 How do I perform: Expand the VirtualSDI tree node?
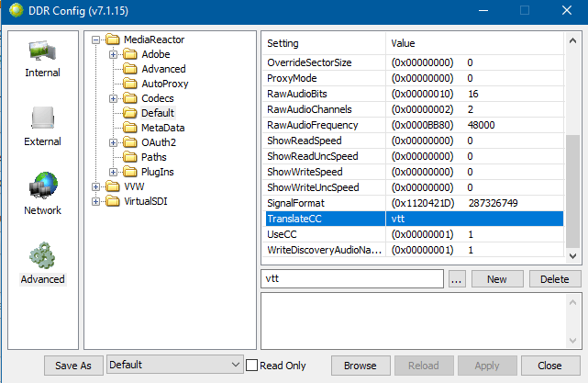click(96, 202)
